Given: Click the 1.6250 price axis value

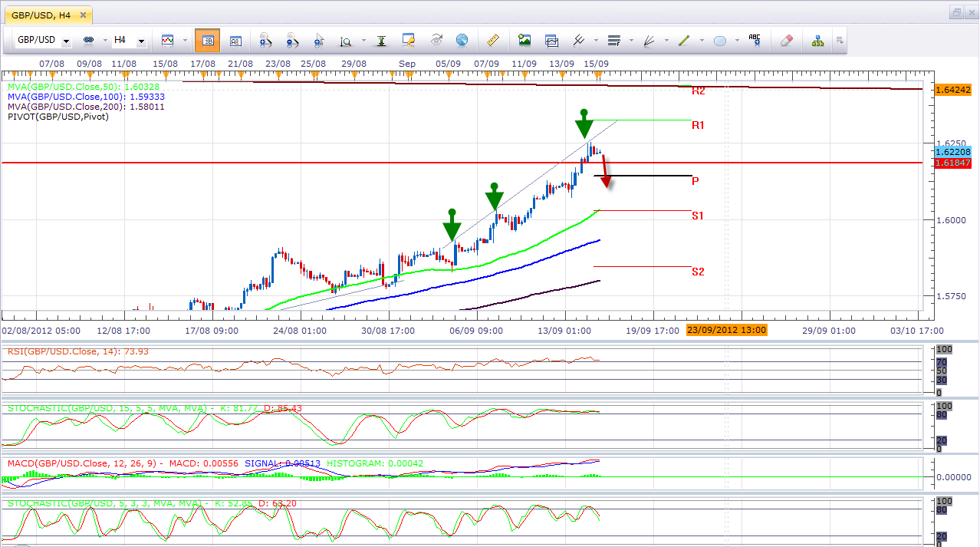Looking at the screenshot, I should coord(951,143).
